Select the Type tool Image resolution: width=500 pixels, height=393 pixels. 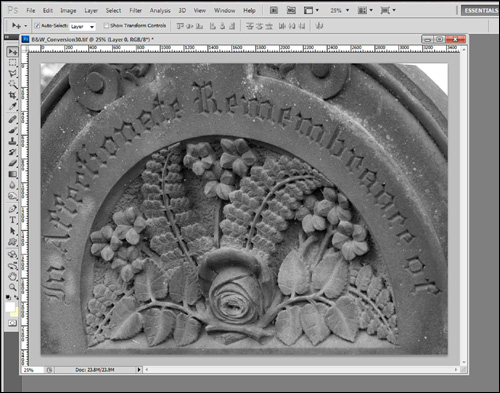[x=13, y=220]
